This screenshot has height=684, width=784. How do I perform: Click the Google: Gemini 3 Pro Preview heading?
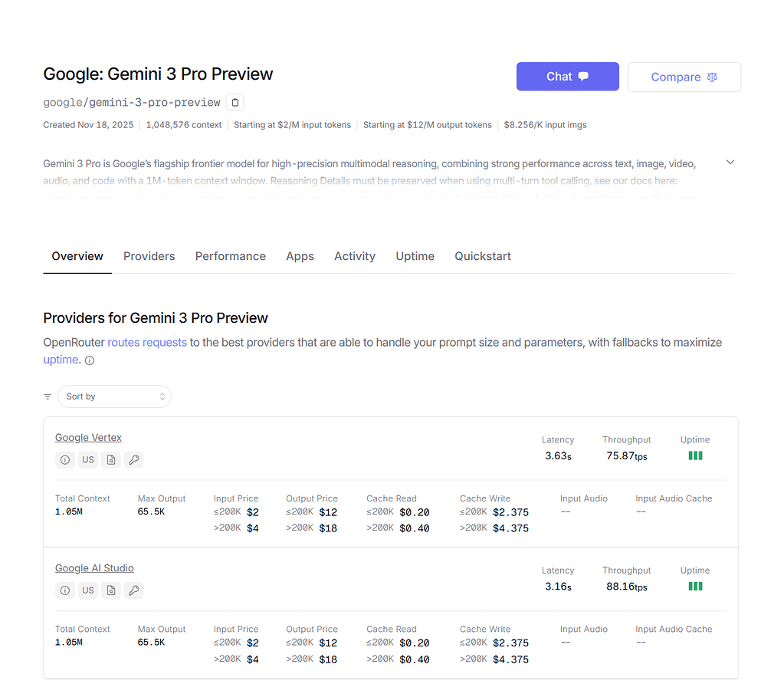(x=158, y=74)
